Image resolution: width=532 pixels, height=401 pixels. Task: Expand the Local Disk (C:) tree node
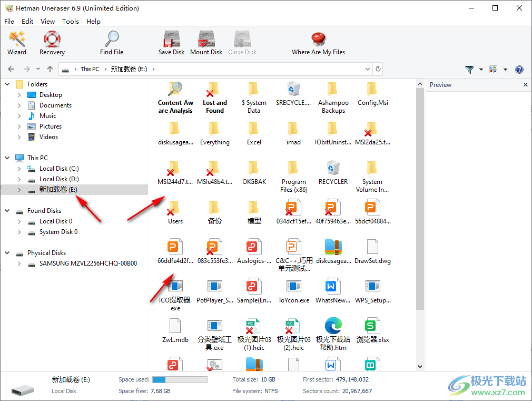pos(19,169)
